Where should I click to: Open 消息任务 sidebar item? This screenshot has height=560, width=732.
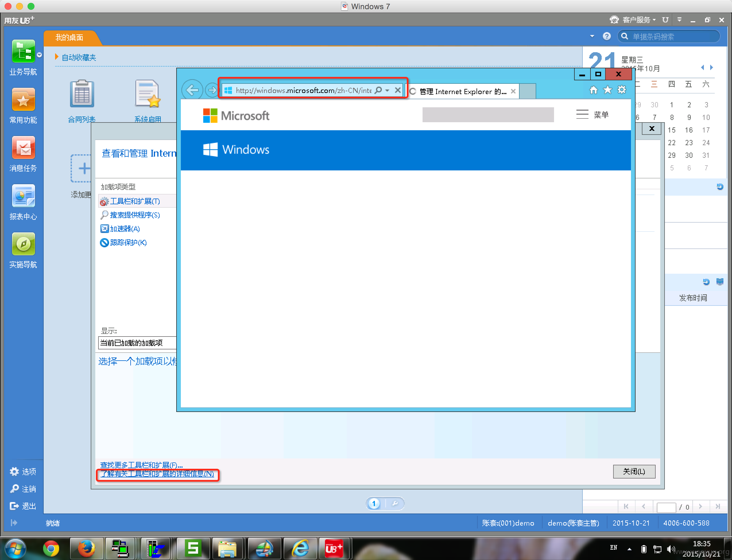coord(23,154)
